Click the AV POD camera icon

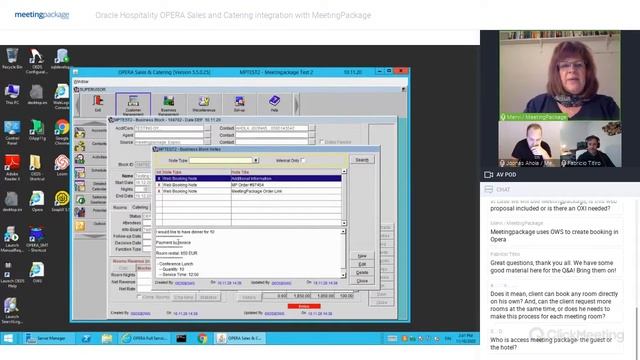pyautogui.click(x=488, y=175)
